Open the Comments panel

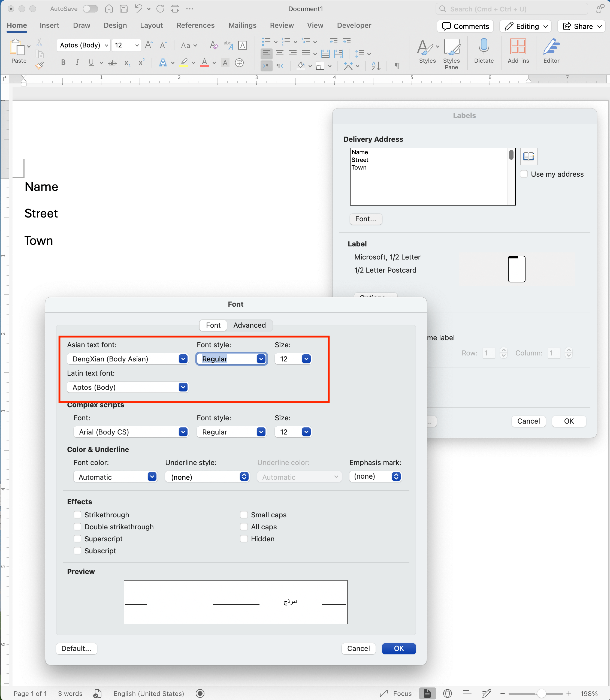click(x=465, y=26)
